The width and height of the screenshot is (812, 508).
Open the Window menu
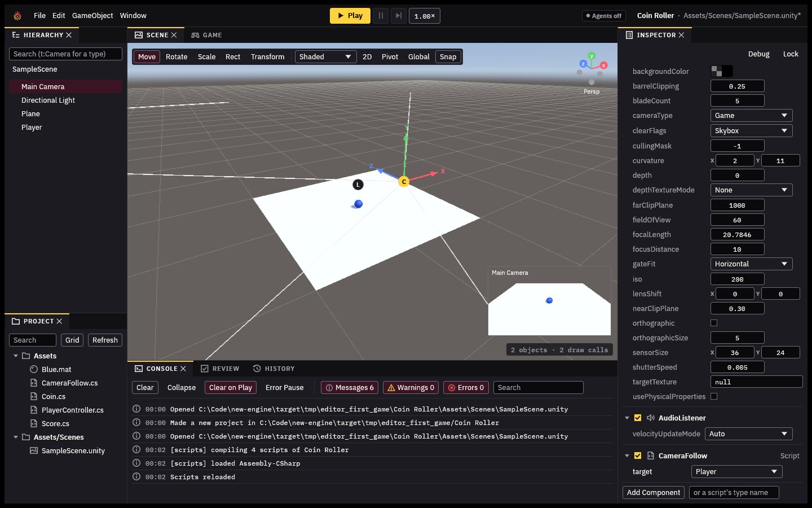133,16
